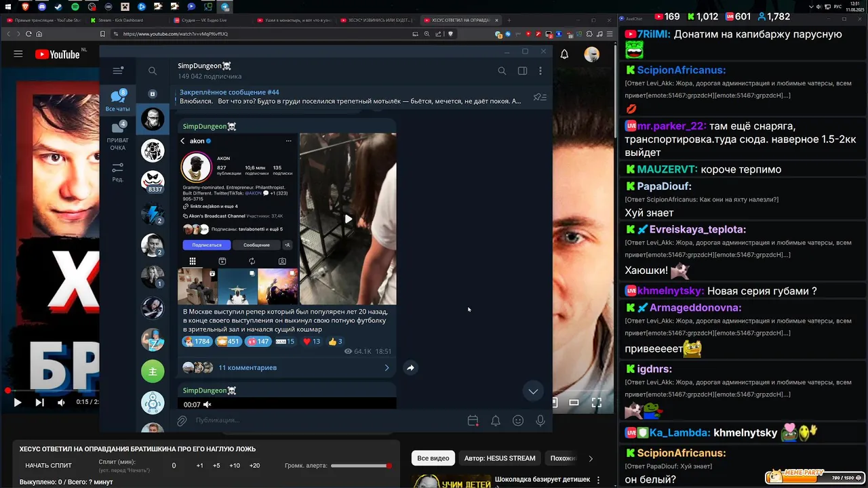Open the Akon Instagram screenshot image

tap(238, 219)
